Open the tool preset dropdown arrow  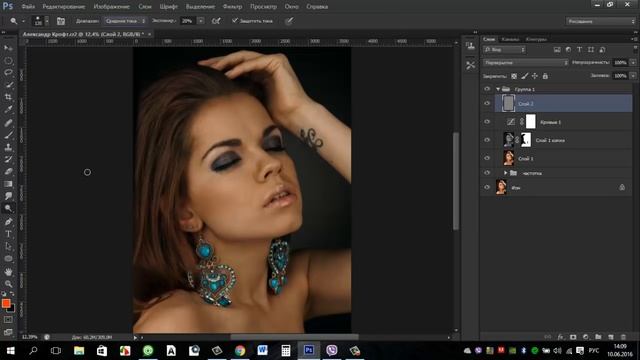pos(23,21)
